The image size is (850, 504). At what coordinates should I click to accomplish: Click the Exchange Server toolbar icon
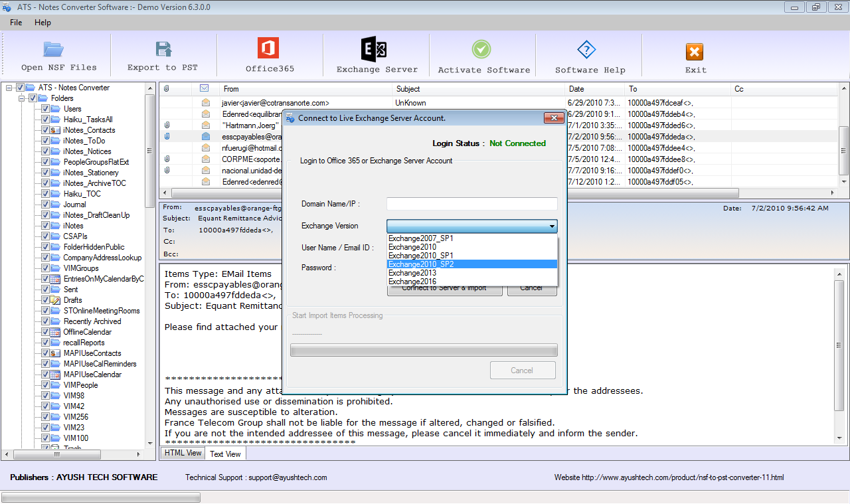coord(373,49)
